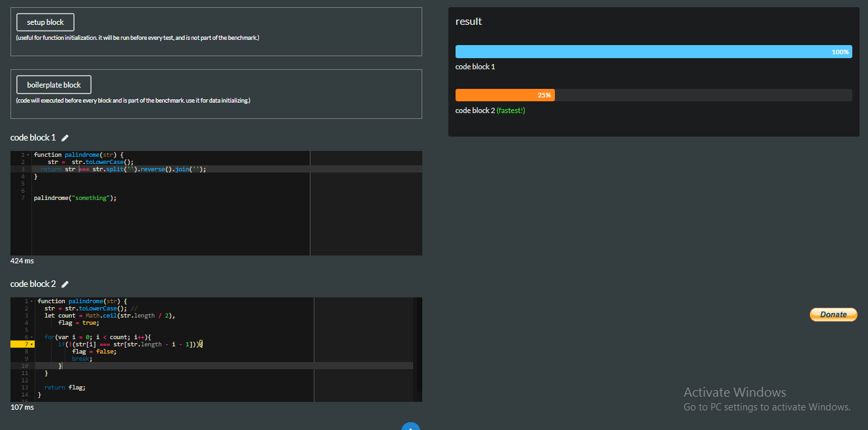Click the pencil icon beside code block 1
Screen dimensions: 868x430
pos(65,138)
